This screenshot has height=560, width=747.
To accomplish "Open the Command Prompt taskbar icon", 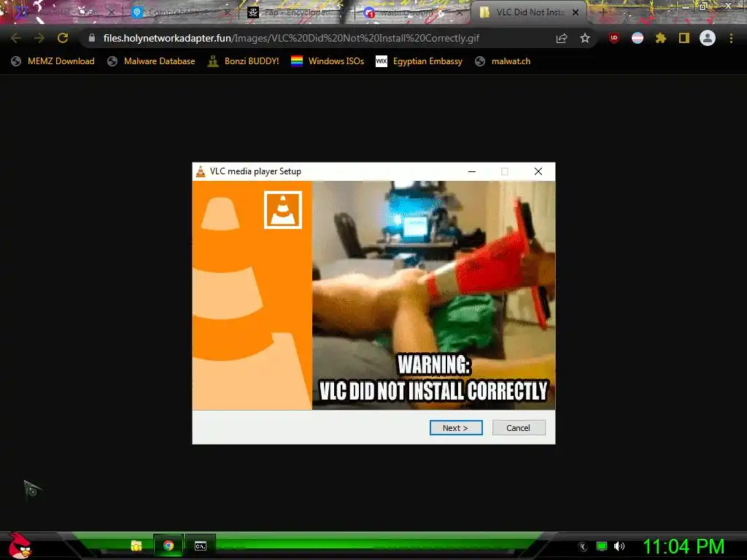I will point(201,545).
